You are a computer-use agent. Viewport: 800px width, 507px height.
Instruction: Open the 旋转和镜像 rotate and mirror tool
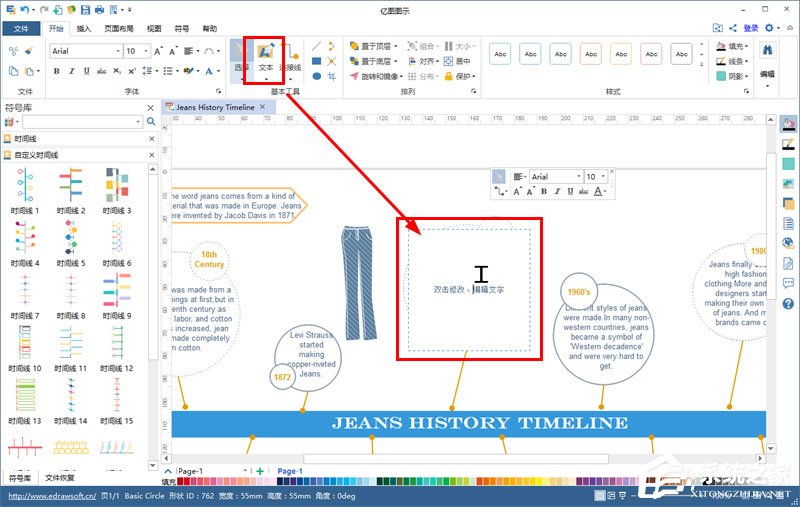380,76
